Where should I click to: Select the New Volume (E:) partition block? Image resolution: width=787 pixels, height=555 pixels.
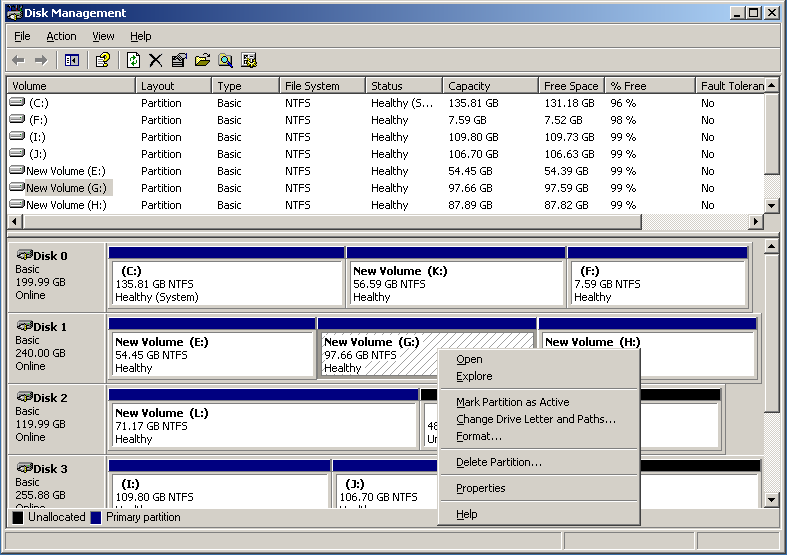212,354
